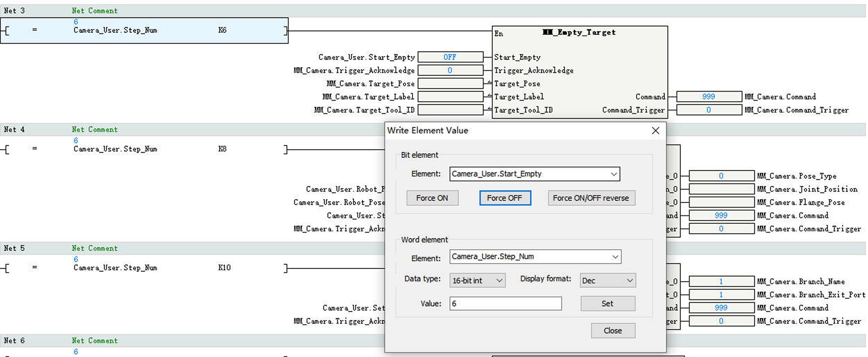Select the K8 constant in Net 4
868x357 pixels.
coord(222,149)
